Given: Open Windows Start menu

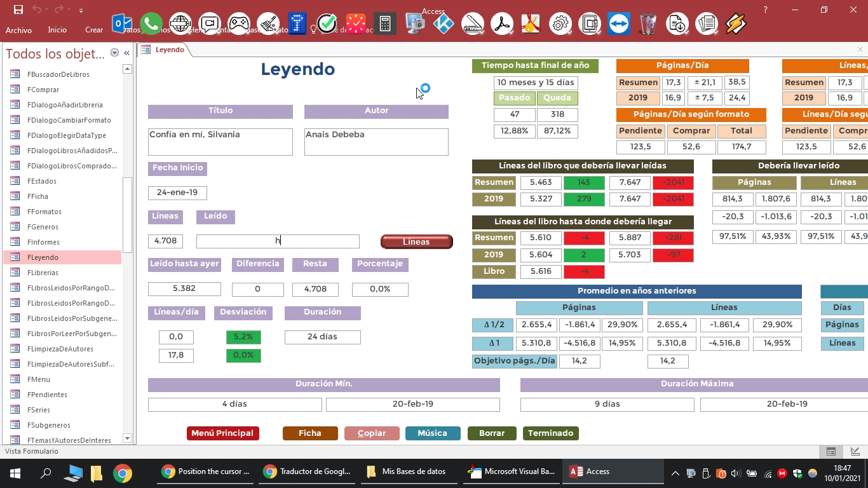Looking at the screenshot, I should (15, 473).
